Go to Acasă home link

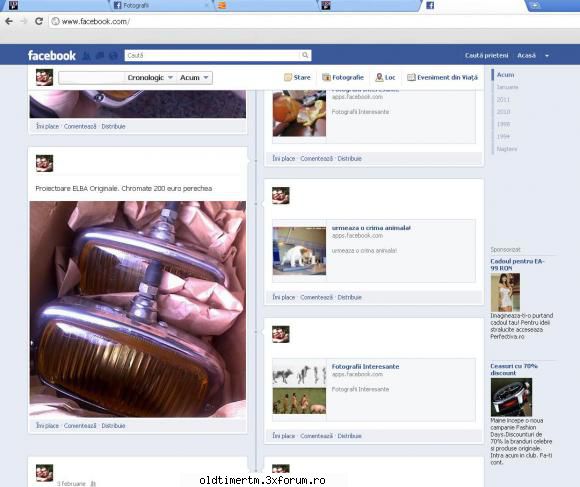[x=526, y=55]
